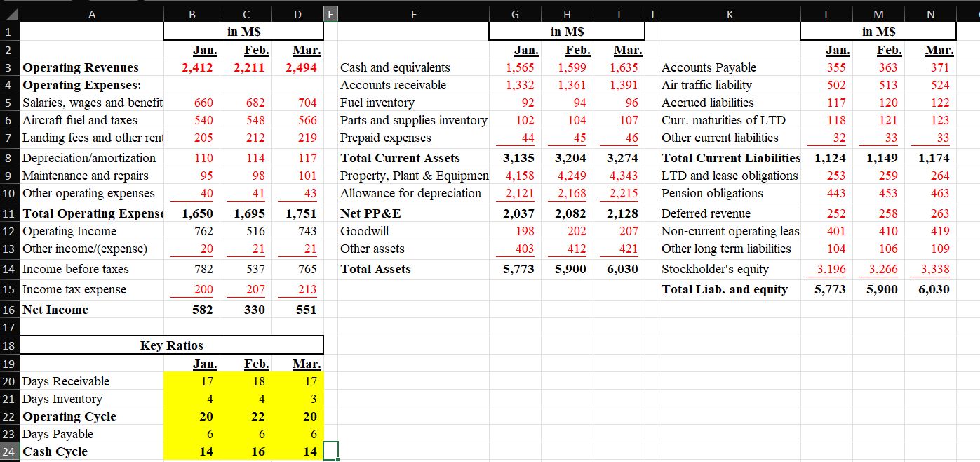
Task: Select column K header
Action: pyautogui.click(x=730, y=13)
